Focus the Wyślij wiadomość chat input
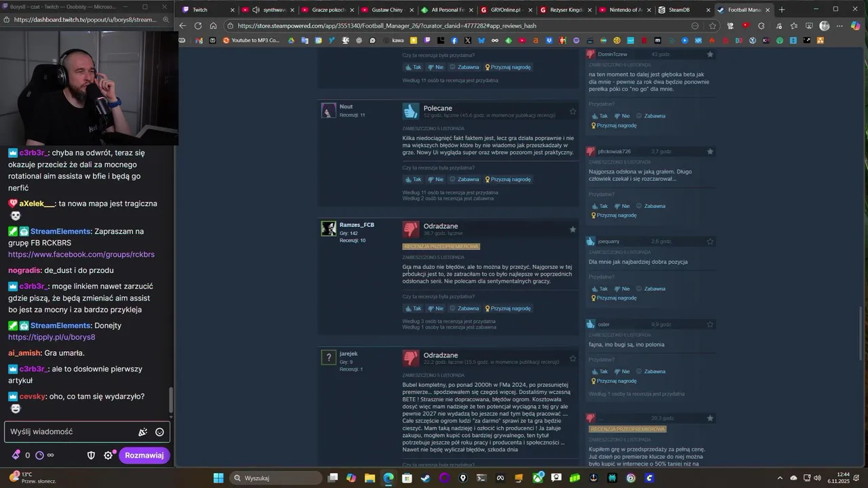 point(87,432)
